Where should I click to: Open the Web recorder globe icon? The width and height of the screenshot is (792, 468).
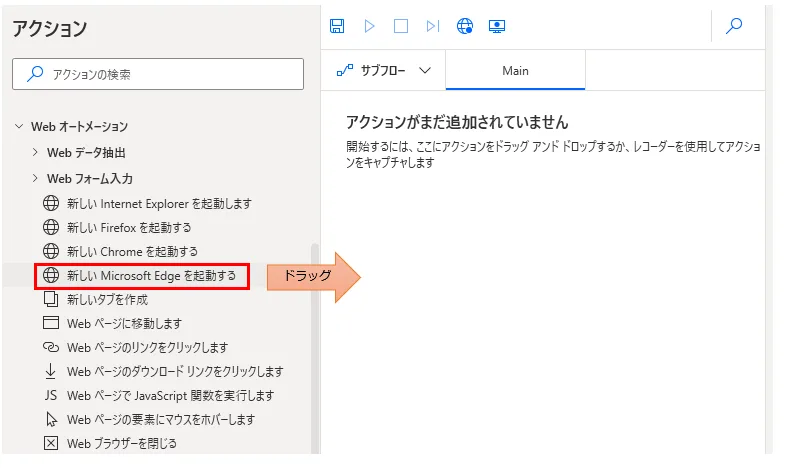(x=464, y=26)
